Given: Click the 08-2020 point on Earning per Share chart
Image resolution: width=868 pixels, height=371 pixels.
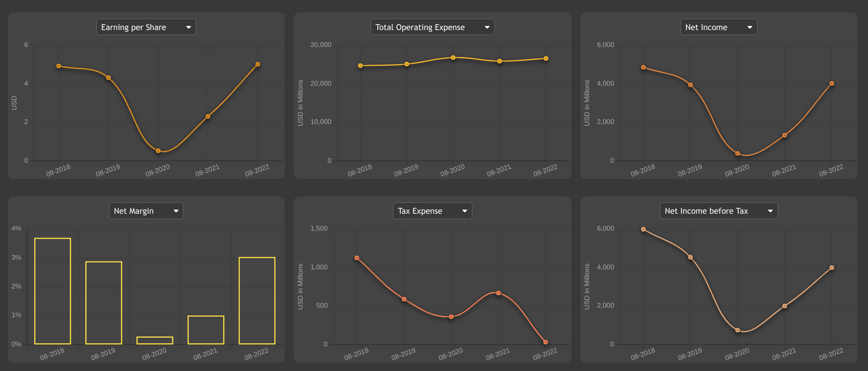Looking at the screenshot, I should [x=158, y=151].
